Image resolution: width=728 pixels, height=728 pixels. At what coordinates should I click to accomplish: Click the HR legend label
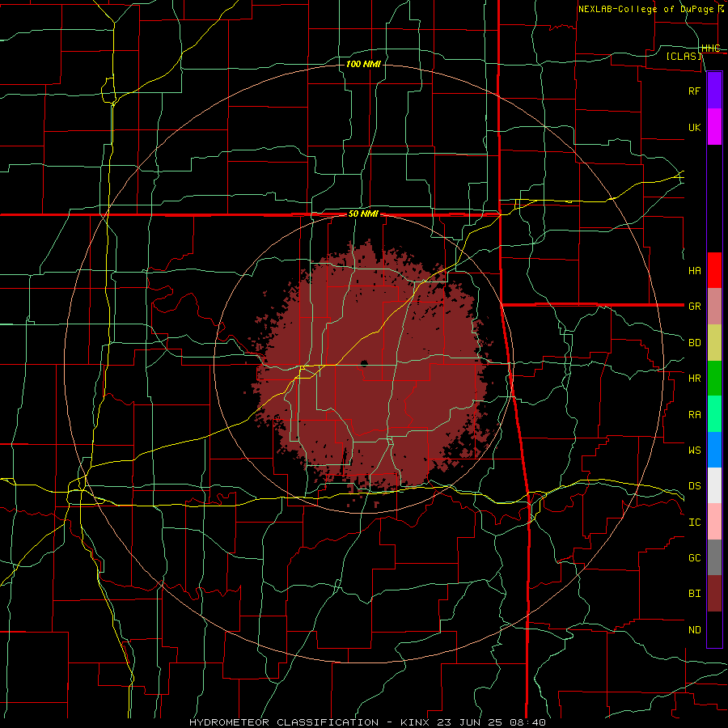click(694, 379)
